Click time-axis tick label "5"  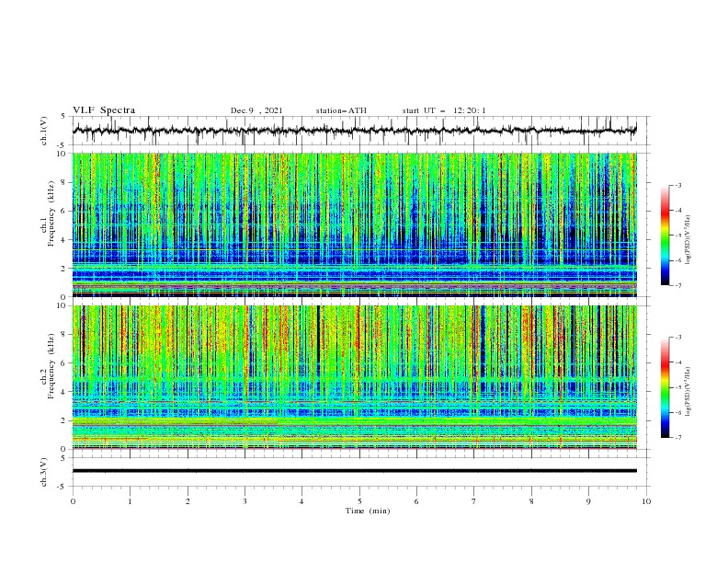(359, 501)
